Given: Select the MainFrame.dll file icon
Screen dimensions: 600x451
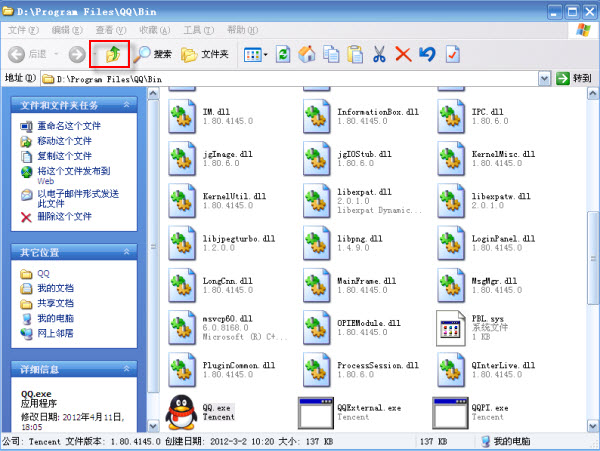Looking at the screenshot, I should click(x=316, y=285).
